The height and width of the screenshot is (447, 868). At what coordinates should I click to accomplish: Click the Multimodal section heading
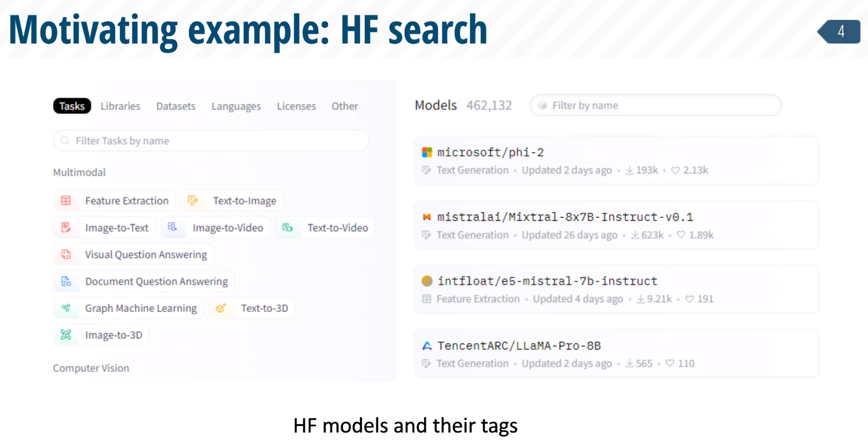[79, 172]
